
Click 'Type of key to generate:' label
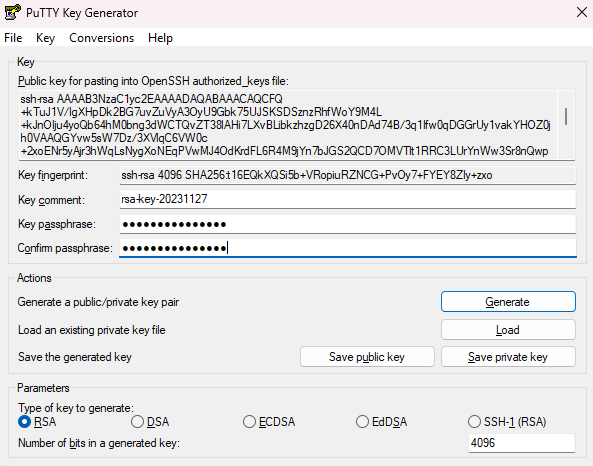click(76, 408)
